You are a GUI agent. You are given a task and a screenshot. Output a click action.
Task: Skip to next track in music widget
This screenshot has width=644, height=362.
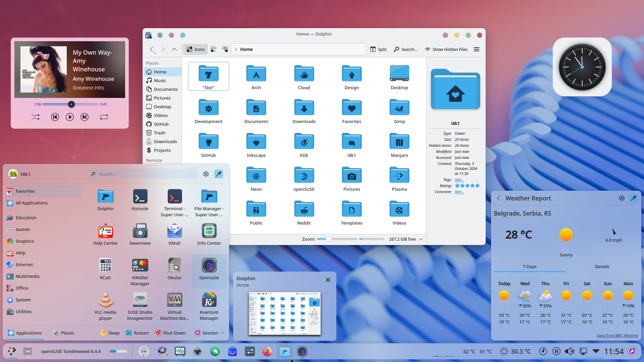coord(85,117)
